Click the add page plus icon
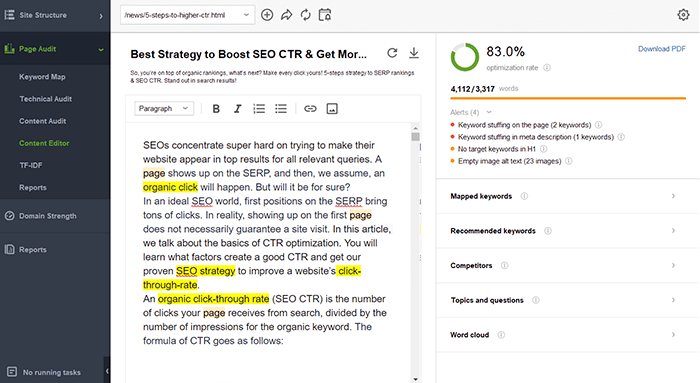 tap(267, 15)
